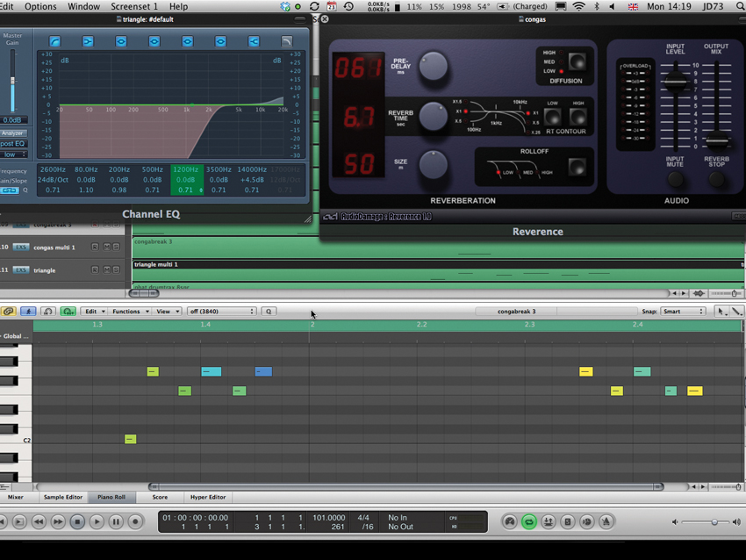Click the MIDI In button in the Piano Roll
The width and height of the screenshot is (746, 560).
[47, 312]
